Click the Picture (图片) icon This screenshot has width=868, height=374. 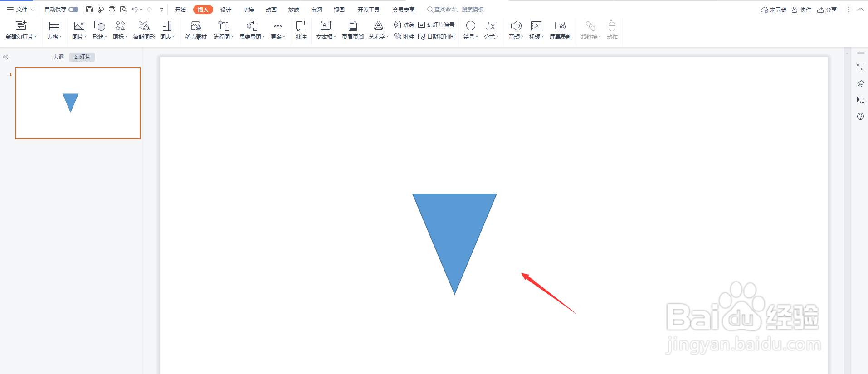pos(79,26)
